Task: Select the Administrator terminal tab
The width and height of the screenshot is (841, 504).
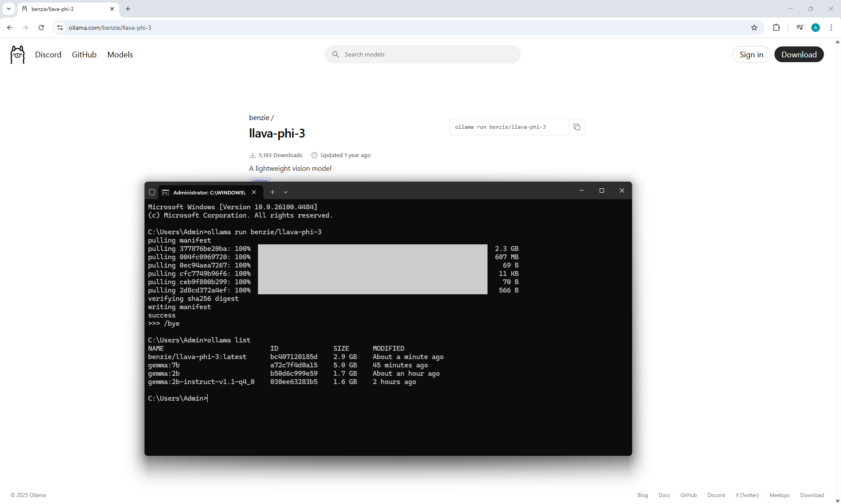Action: (x=208, y=192)
